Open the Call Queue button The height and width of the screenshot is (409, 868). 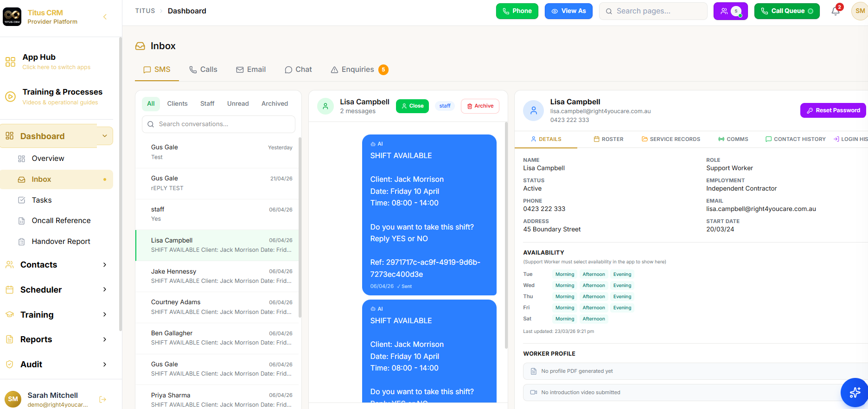[787, 11]
